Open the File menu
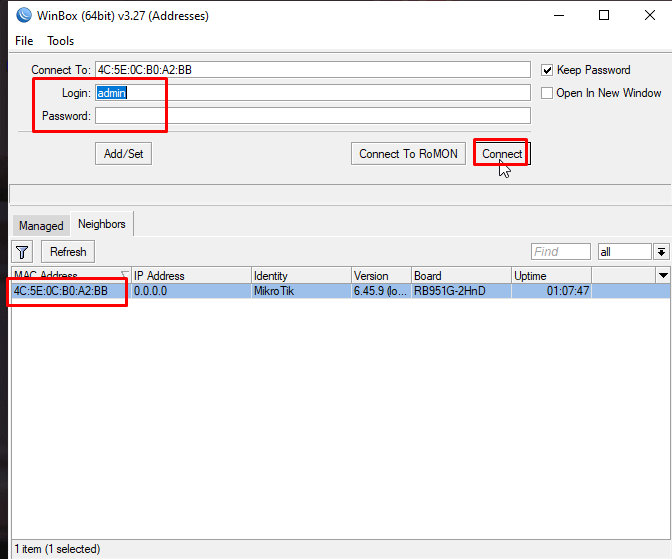Image resolution: width=672 pixels, height=559 pixels. 24,41
